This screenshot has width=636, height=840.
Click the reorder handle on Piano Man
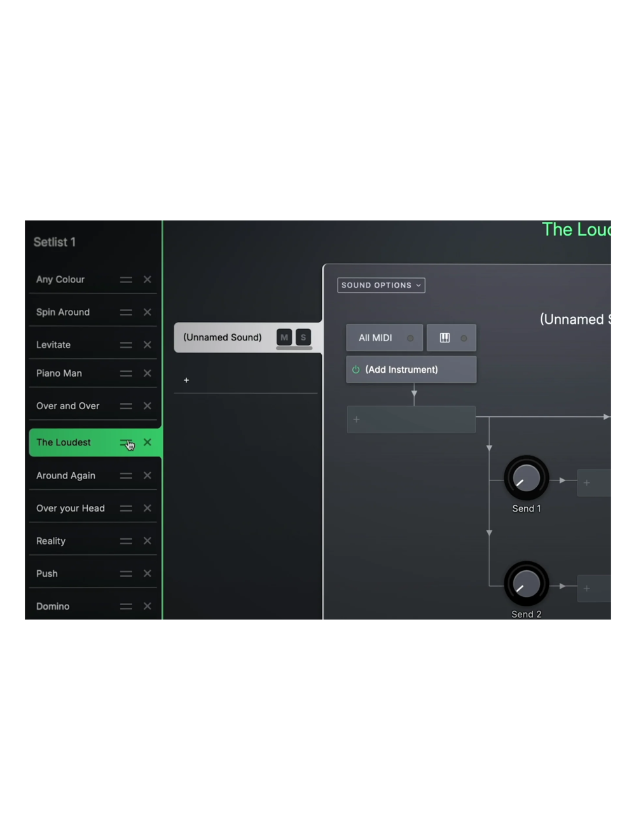(126, 373)
